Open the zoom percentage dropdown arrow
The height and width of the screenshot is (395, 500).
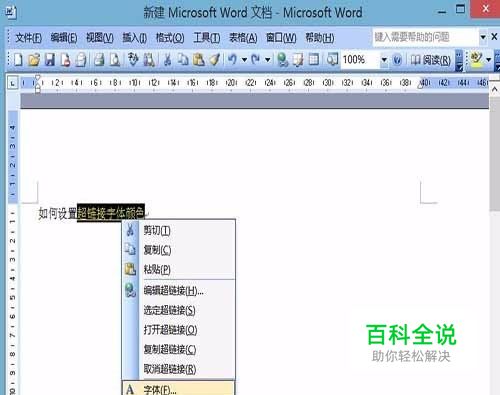[x=384, y=60]
